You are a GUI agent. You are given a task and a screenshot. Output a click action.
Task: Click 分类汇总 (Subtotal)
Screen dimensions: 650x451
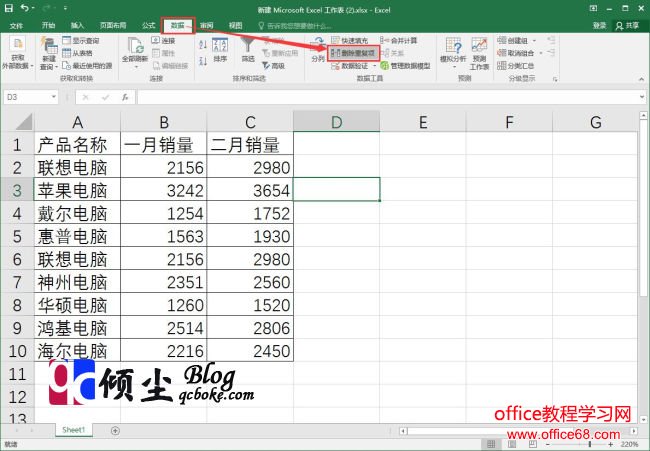click(516, 65)
